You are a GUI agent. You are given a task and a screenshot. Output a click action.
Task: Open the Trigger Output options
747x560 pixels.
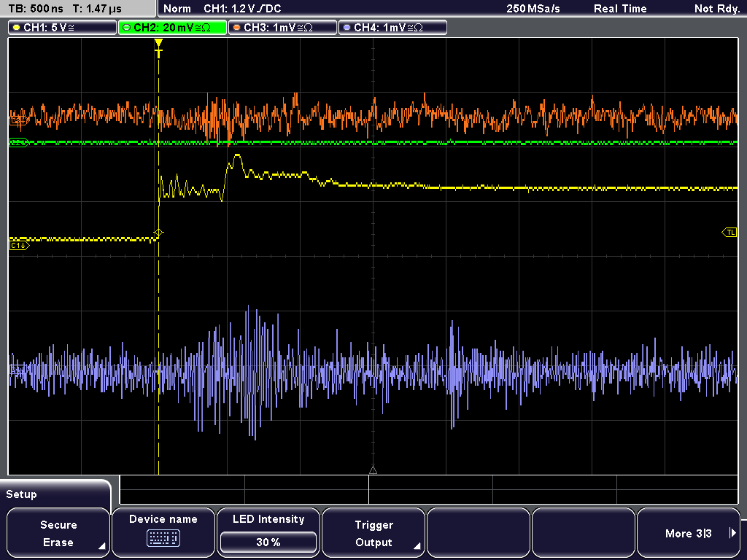pyautogui.click(x=373, y=533)
